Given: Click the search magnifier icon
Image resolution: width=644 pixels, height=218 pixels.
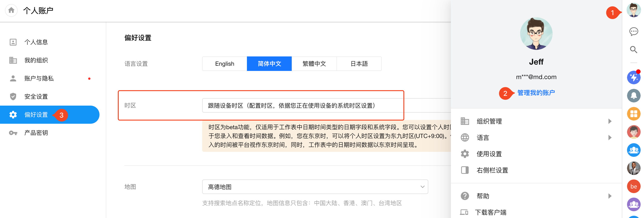Looking at the screenshot, I should [633, 50].
